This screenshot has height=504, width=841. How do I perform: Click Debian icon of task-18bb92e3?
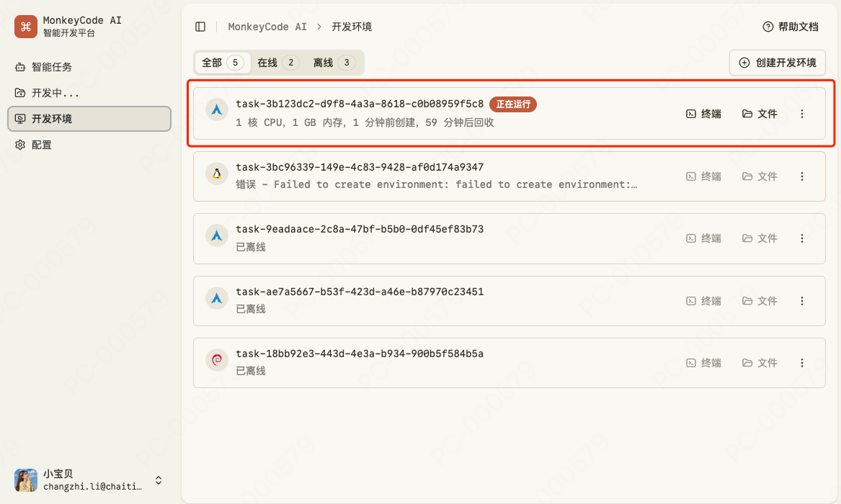[217, 360]
